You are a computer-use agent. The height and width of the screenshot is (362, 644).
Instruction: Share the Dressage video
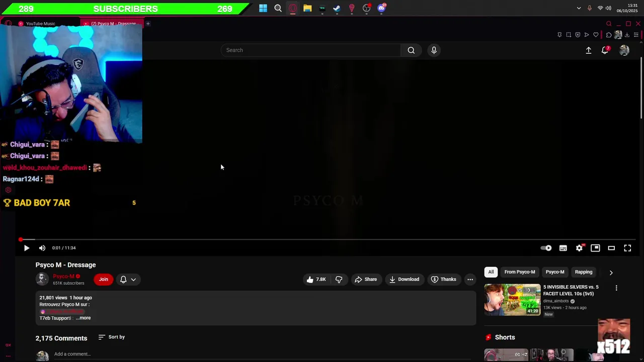click(x=366, y=280)
